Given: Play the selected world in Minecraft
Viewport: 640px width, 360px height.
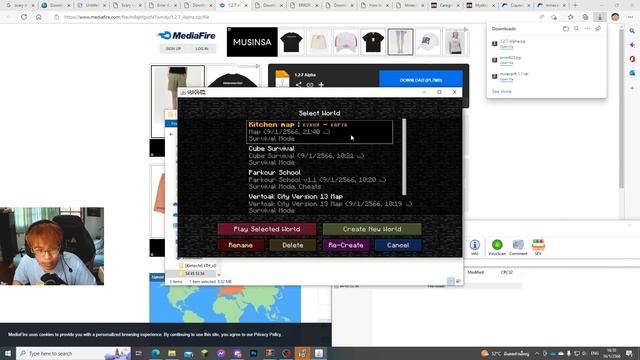Looking at the screenshot, I should point(267,229).
